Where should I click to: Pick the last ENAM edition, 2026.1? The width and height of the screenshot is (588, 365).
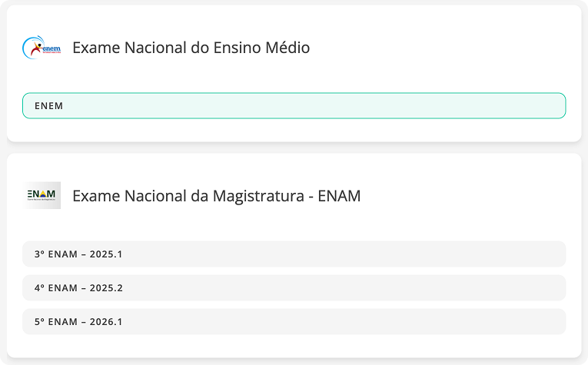coord(294,321)
